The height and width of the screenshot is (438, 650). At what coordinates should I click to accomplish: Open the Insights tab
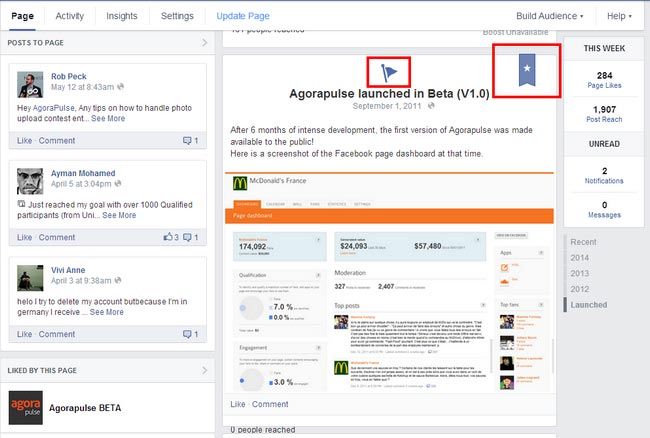coord(121,16)
